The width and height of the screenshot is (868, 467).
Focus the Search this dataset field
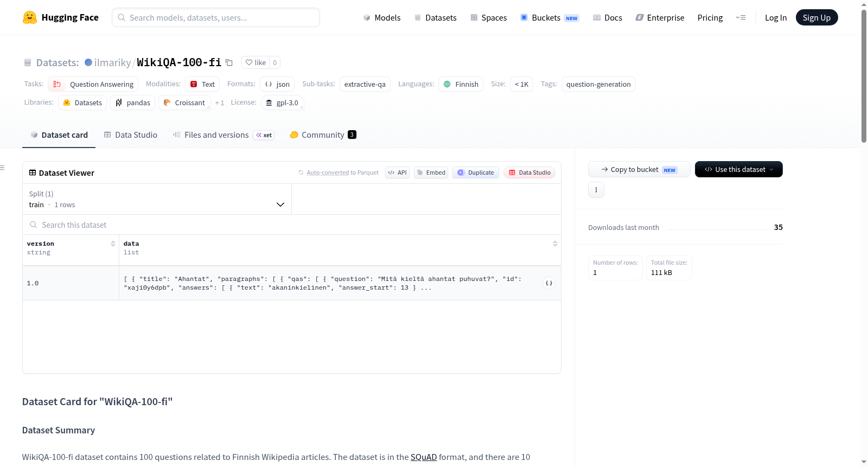tap(292, 225)
